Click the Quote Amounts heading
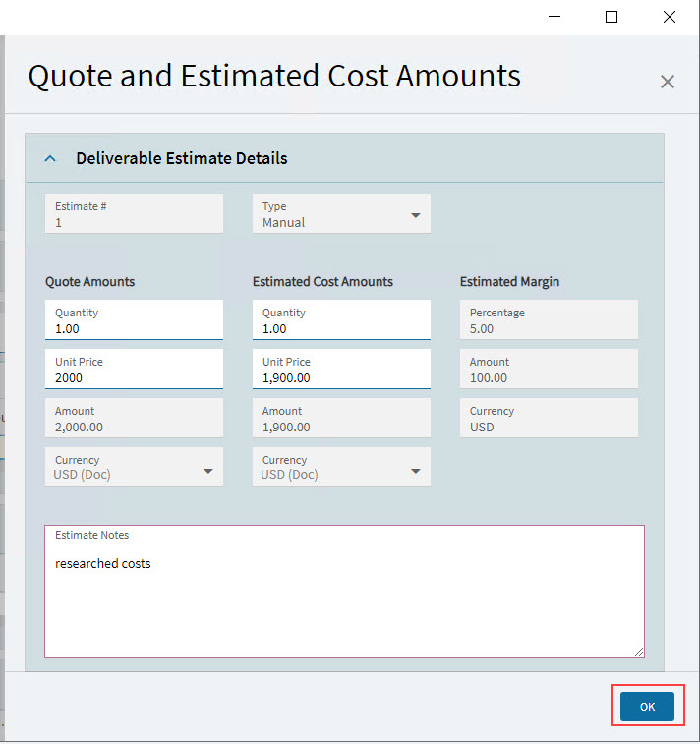Viewport: 700px width, 744px height. (x=90, y=282)
